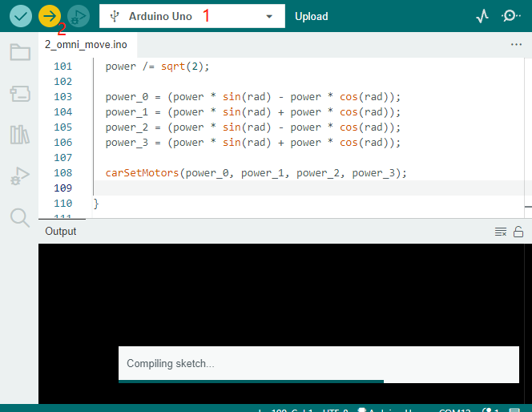The width and height of the screenshot is (532, 412).
Task: Click the Verify checkmark button
Action: (21, 16)
